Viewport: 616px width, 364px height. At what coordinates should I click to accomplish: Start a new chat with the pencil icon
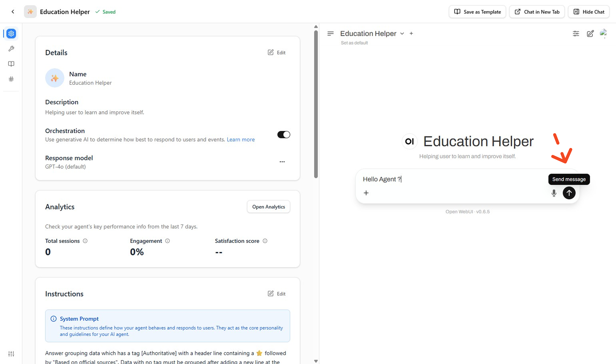tap(590, 34)
